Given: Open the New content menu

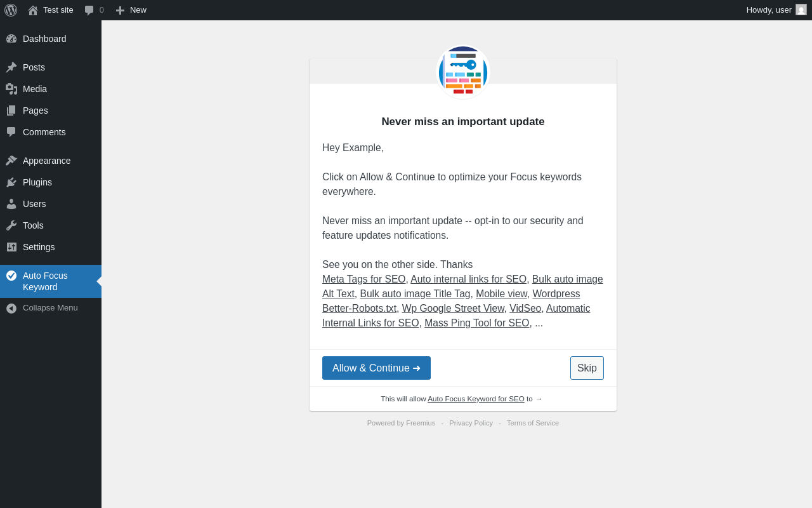Looking at the screenshot, I should pos(131,10).
